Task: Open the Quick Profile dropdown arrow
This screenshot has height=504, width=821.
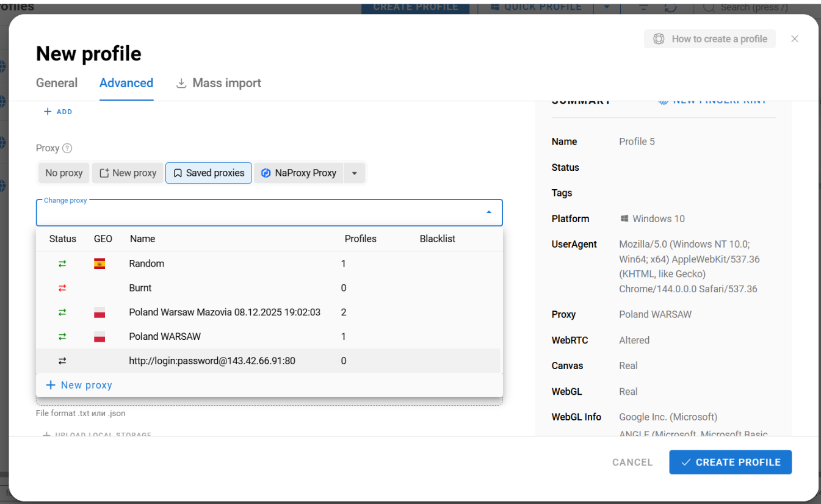Action: pyautogui.click(x=606, y=7)
